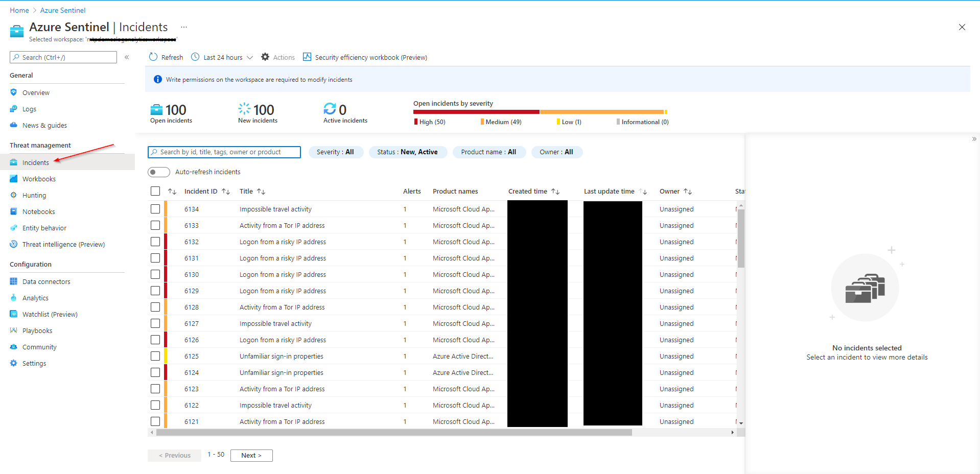
Task: Click the Next page button
Action: coord(251,456)
